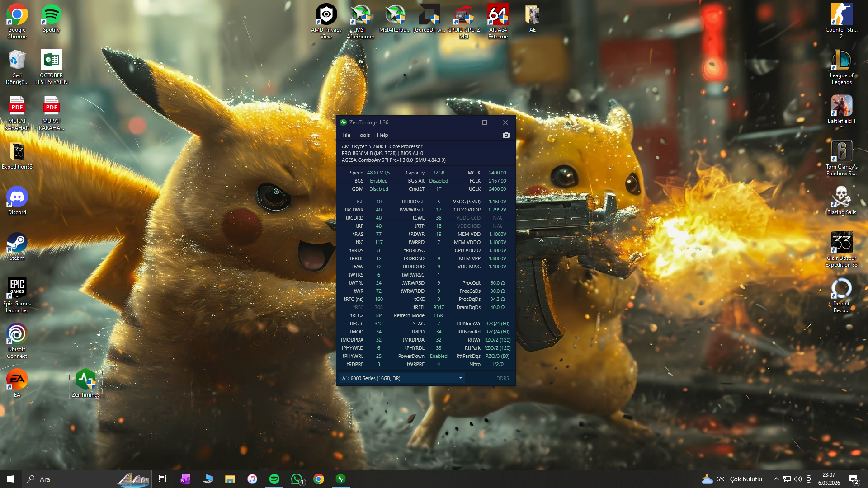Select the Clair Obscur Expedition 33 shortcut
The width and height of the screenshot is (868, 488).
pos(841,249)
